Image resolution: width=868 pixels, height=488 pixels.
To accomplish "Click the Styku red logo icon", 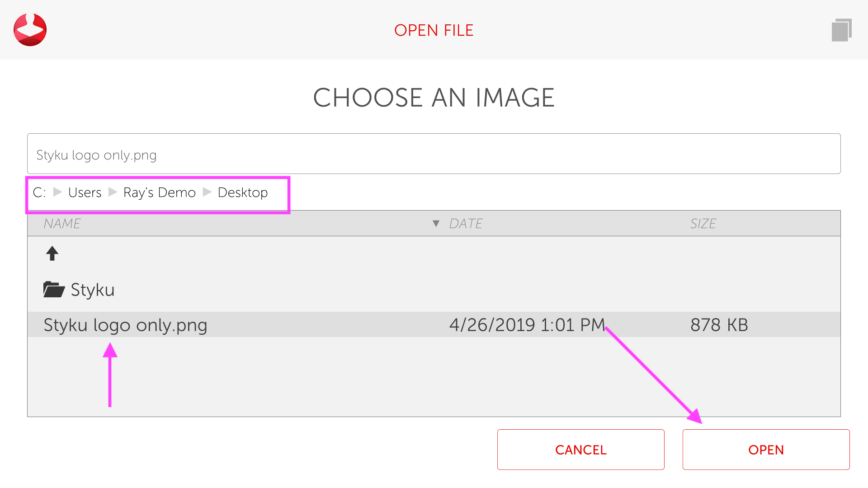I will 30,30.
